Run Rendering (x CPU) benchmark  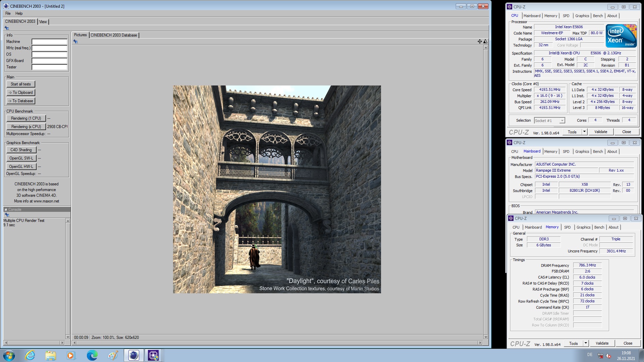pyautogui.click(x=26, y=127)
